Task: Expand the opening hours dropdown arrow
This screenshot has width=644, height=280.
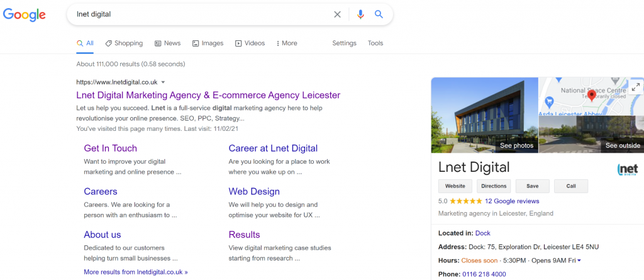Action: pyautogui.click(x=579, y=260)
